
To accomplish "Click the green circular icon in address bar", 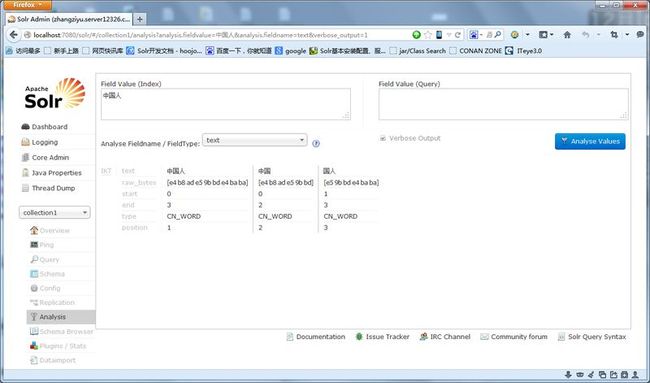I will coord(417,35).
